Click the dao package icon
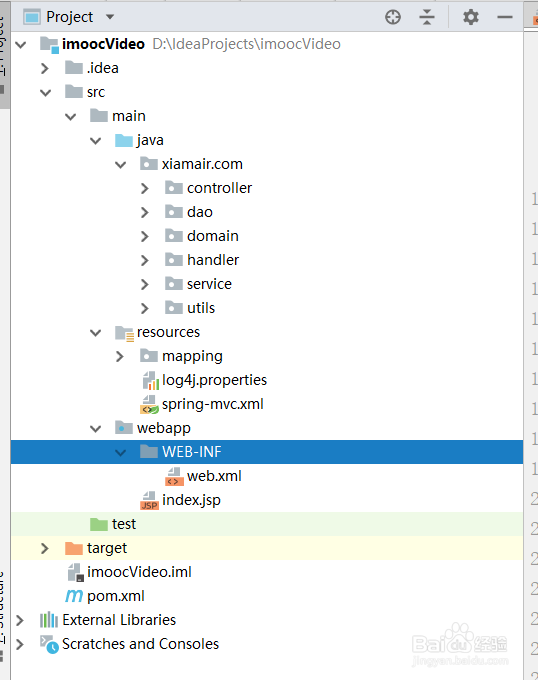The width and height of the screenshot is (538, 680). point(174,212)
